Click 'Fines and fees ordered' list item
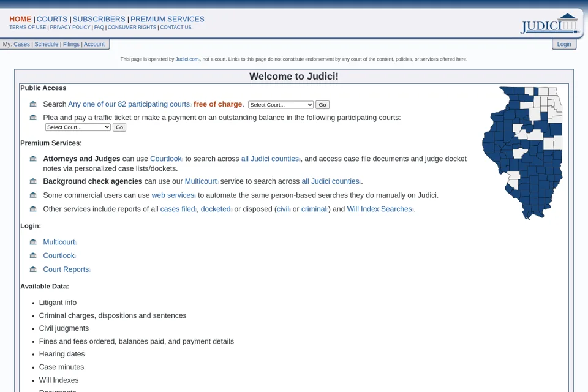This screenshot has height=392, width=588. coord(137,341)
